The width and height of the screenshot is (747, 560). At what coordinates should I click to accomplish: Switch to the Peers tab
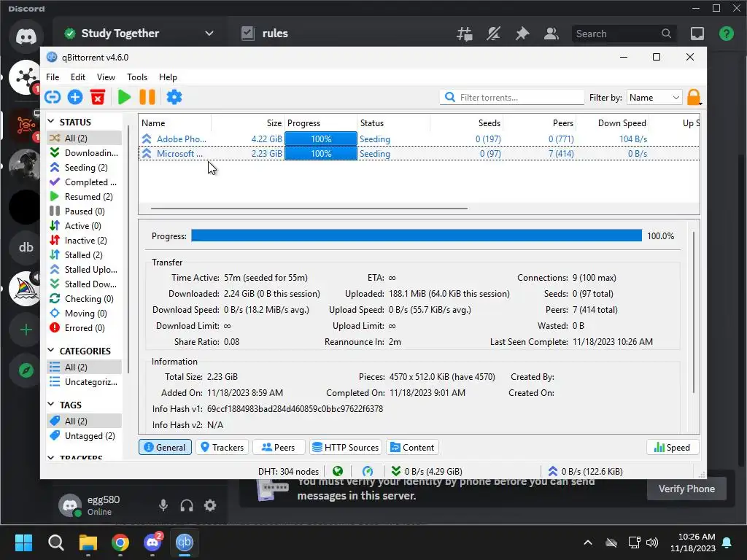click(279, 447)
